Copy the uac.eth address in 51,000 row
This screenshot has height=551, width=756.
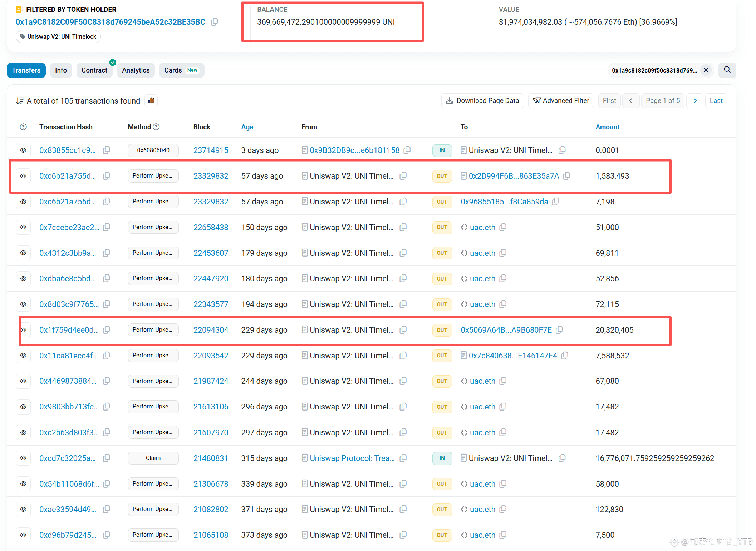pyautogui.click(x=503, y=227)
